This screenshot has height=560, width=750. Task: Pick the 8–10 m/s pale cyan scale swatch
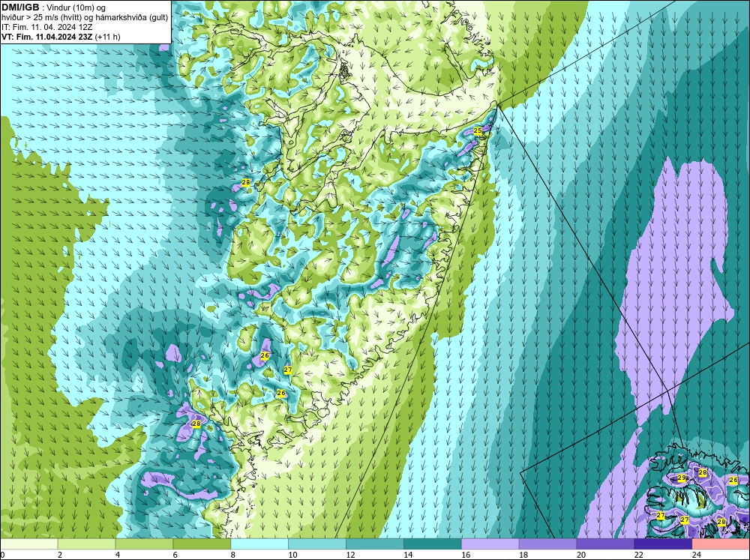tap(259, 544)
